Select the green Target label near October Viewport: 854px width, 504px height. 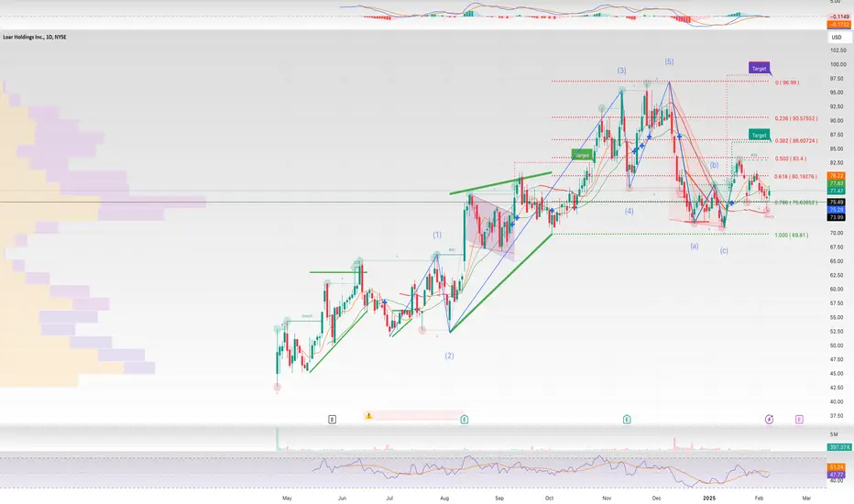(x=582, y=155)
